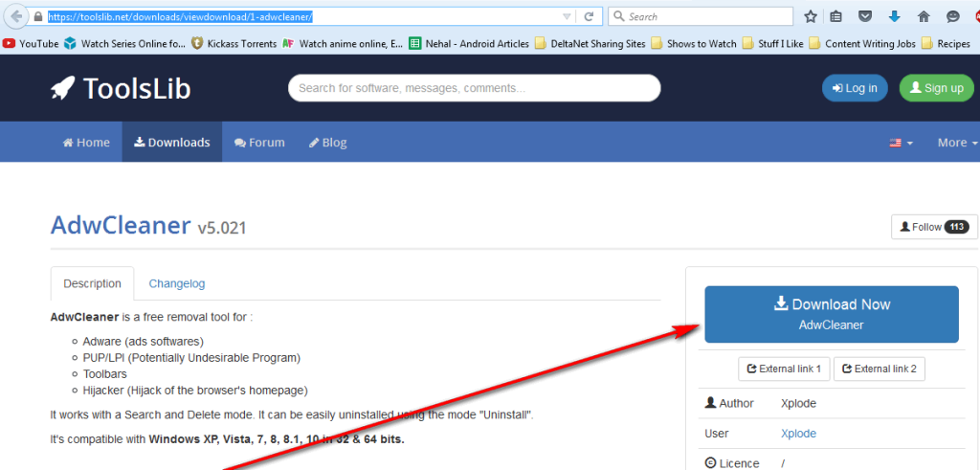Image resolution: width=980 pixels, height=470 pixels.
Task: Go to browser home icon
Action: pyautogui.click(x=924, y=17)
